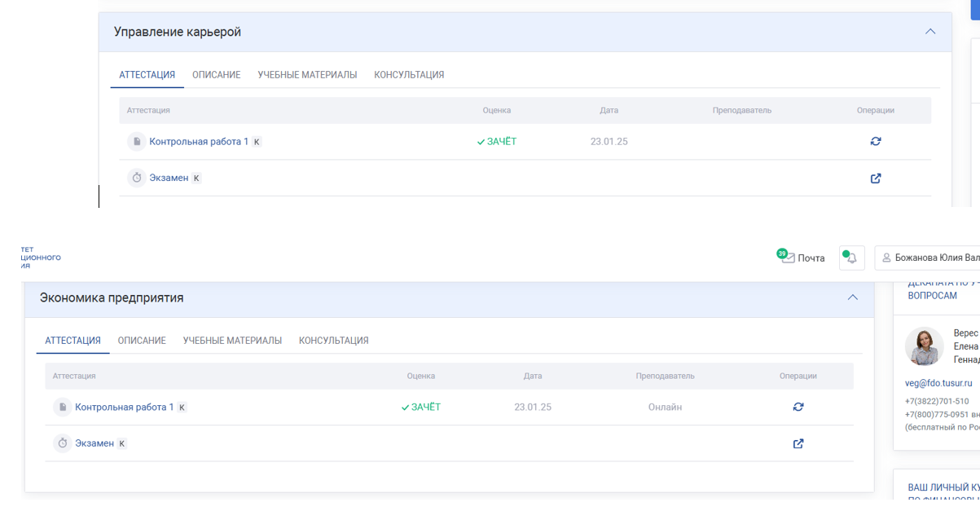Click the K badge next to Управление карьерой Экзамен
980x520 pixels.
(x=196, y=178)
